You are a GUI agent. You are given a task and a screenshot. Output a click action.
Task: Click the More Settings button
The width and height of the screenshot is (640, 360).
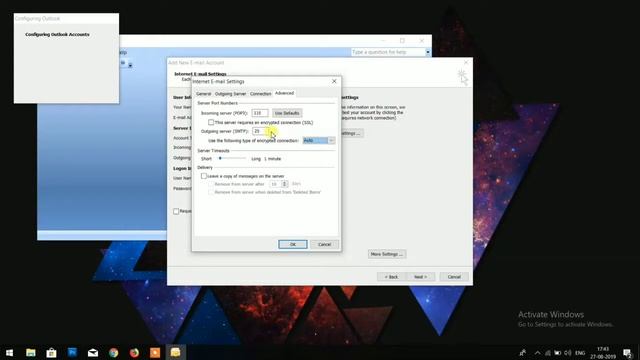387,254
